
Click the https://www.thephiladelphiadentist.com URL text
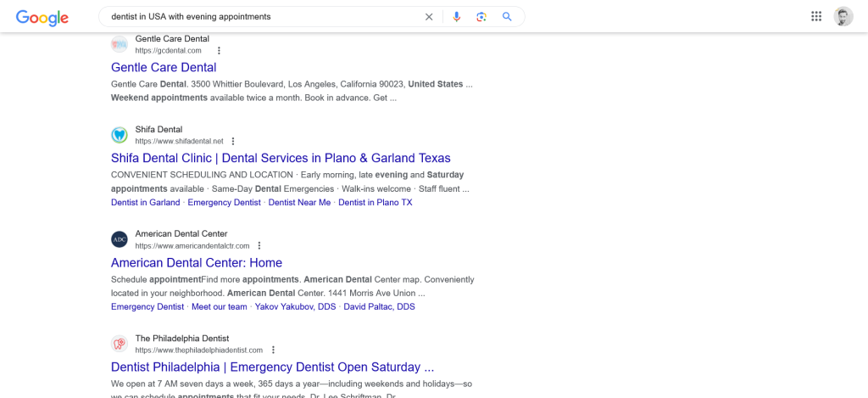[198, 350]
